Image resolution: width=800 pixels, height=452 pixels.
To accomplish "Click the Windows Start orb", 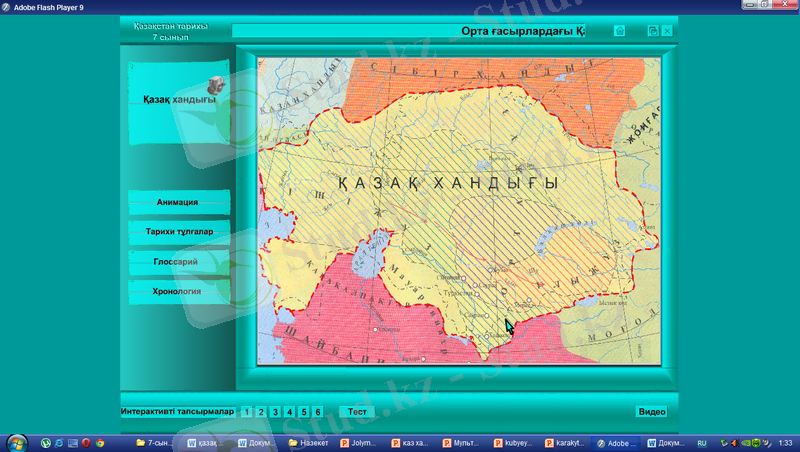I will pos(17,442).
